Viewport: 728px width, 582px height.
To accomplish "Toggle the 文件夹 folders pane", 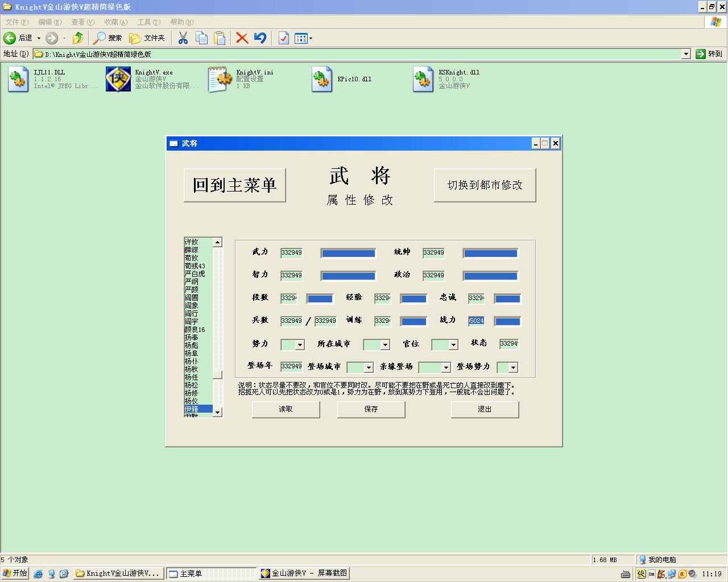I will [147, 38].
